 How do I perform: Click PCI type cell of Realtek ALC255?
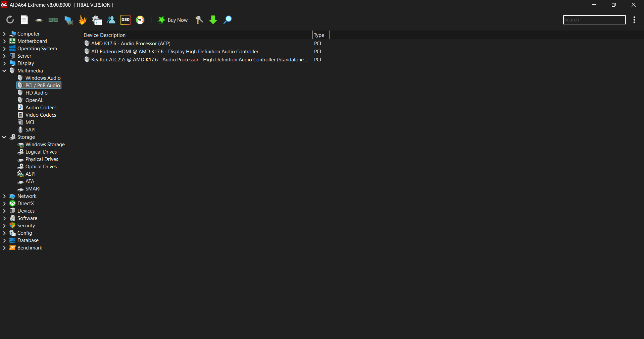point(317,60)
